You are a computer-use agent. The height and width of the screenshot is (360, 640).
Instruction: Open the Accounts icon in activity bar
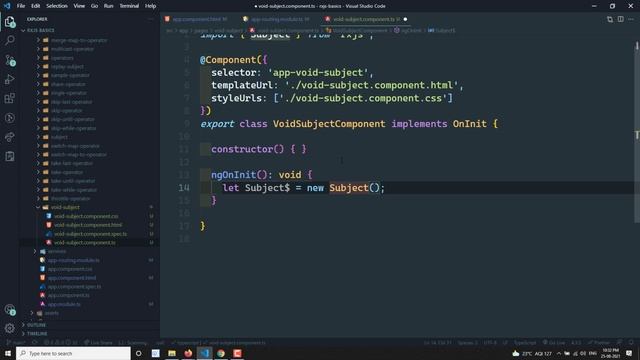coord(10,310)
